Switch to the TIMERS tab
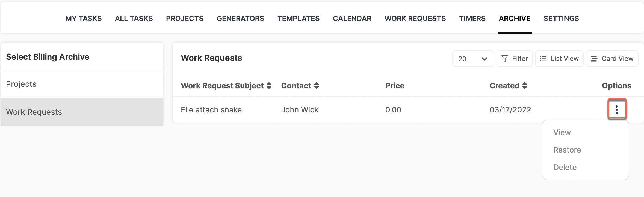Image resolution: width=644 pixels, height=197 pixels. (472, 19)
